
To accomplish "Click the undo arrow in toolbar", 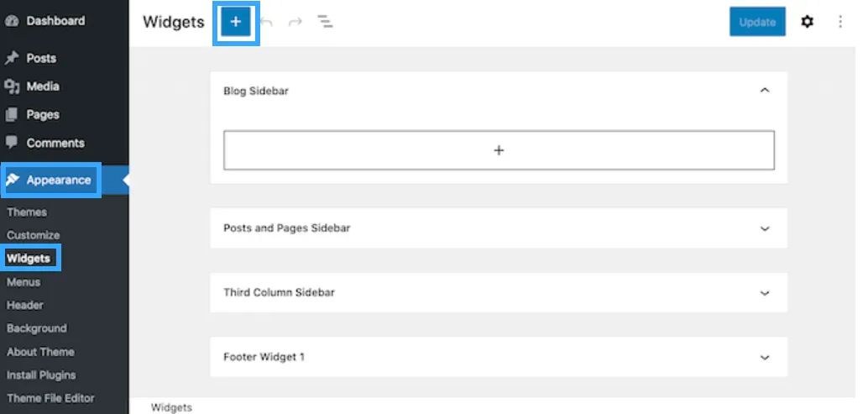I will (x=266, y=22).
